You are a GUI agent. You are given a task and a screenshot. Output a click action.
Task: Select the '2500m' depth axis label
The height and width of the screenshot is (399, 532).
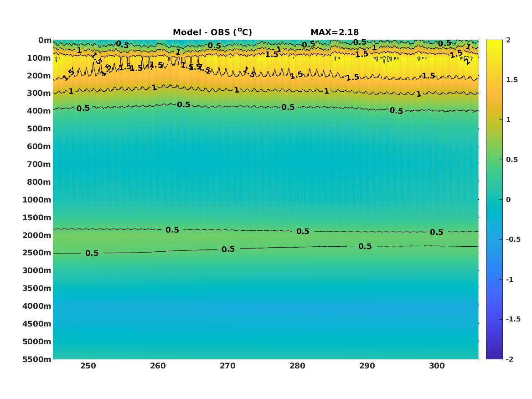pyautogui.click(x=37, y=253)
